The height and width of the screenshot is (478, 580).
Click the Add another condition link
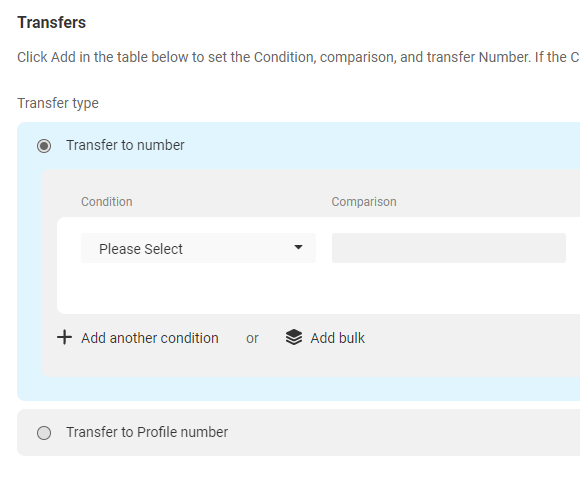click(x=150, y=338)
